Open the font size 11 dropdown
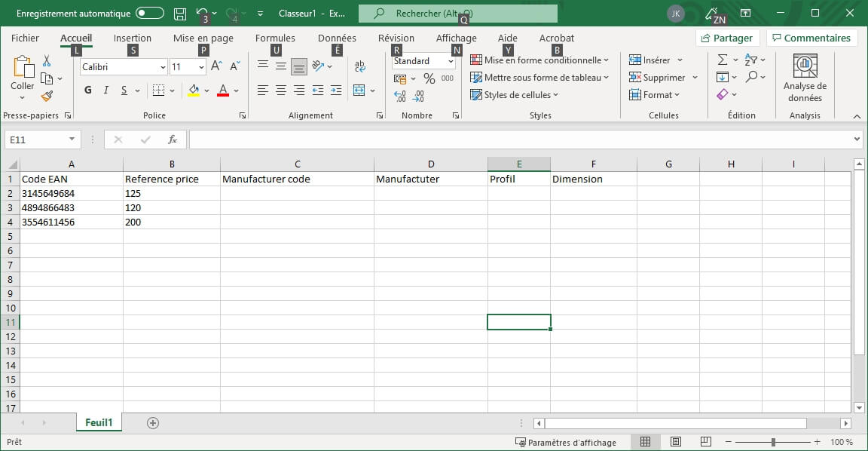This screenshot has width=868, height=451. click(x=201, y=67)
